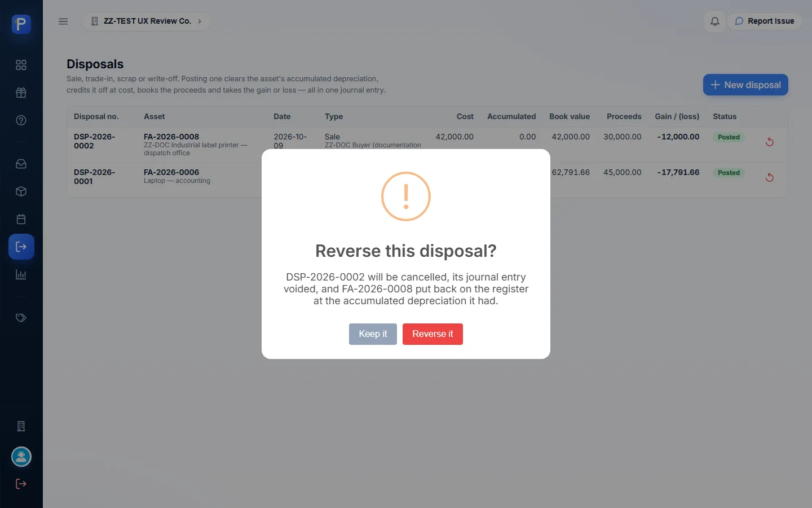The height and width of the screenshot is (508, 812).
Task: Click reverse icon for DSP-2026-0002 row
Action: coord(769,142)
